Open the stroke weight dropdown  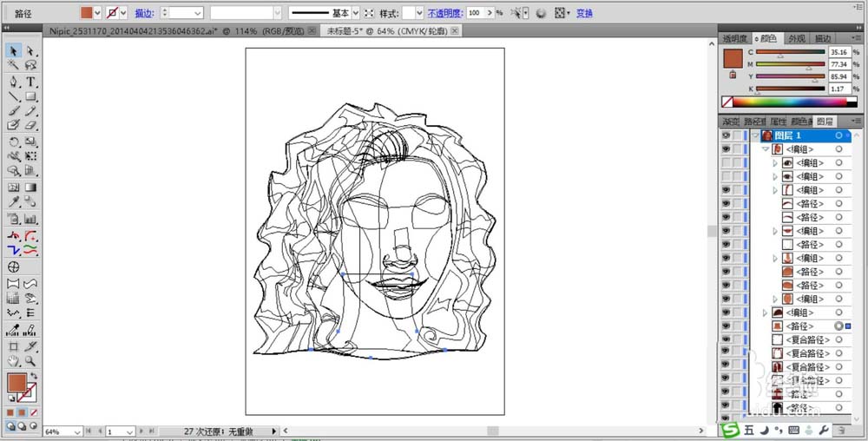coord(198,13)
